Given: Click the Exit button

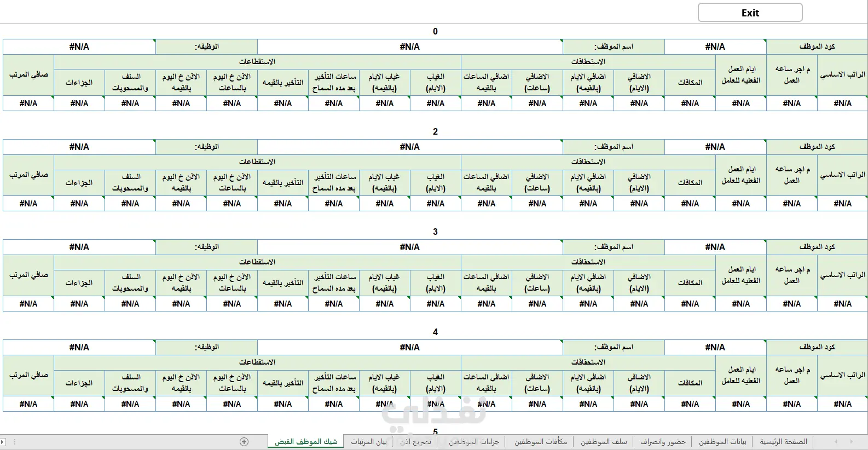Looking at the screenshot, I should [750, 13].
